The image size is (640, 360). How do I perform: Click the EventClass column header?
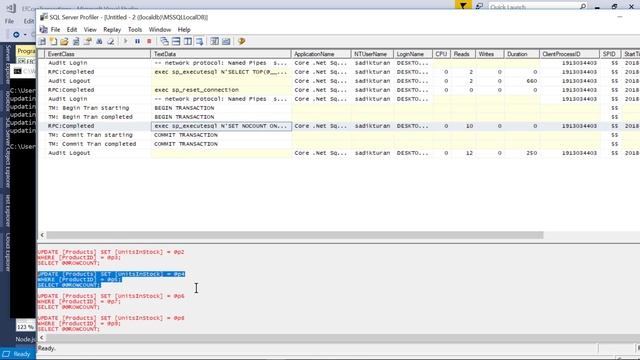click(x=98, y=54)
